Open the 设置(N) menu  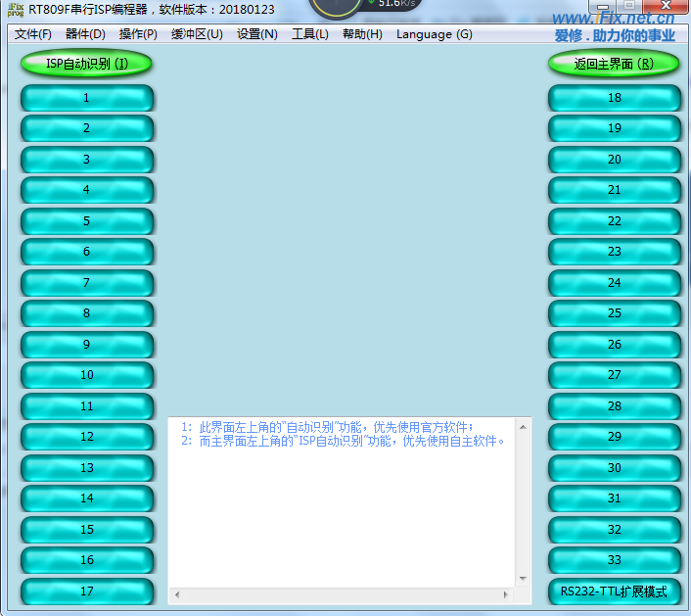tap(257, 34)
